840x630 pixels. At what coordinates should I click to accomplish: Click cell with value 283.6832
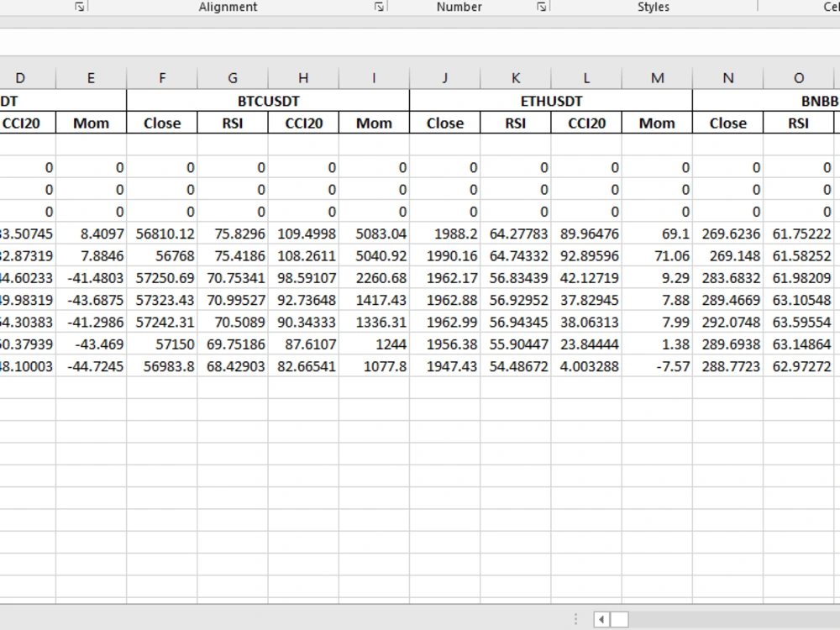(727, 277)
